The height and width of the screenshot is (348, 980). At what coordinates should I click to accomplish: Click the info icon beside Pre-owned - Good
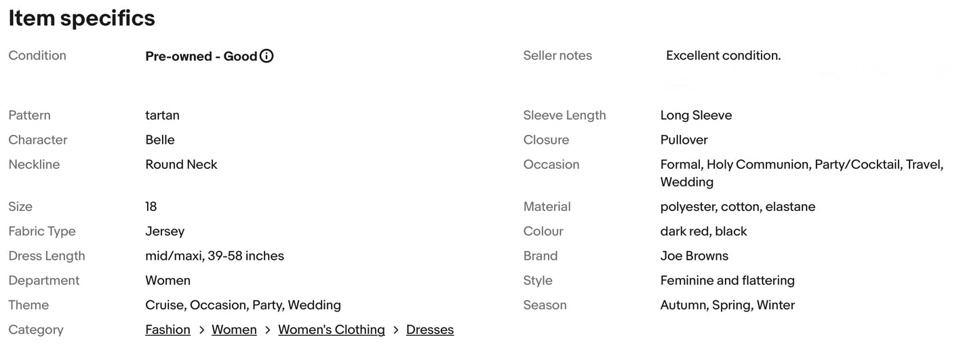[x=267, y=56]
